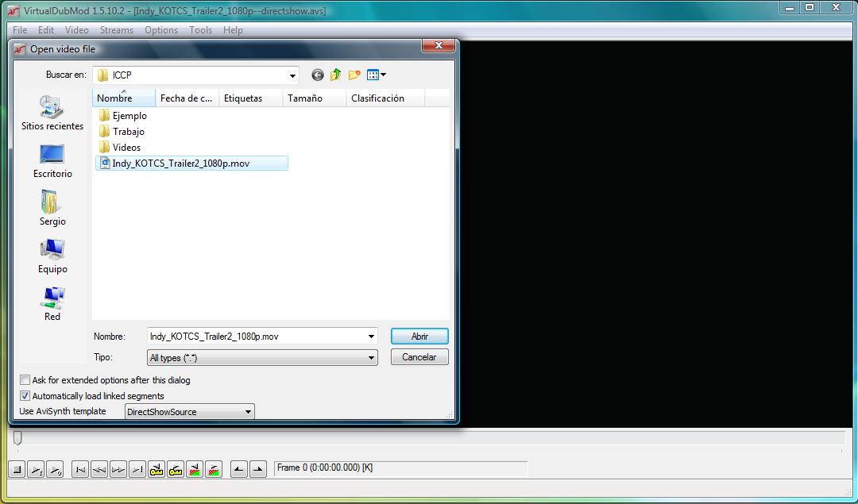Click the Stop playback button

pyautogui.click(x=17, y=469)
